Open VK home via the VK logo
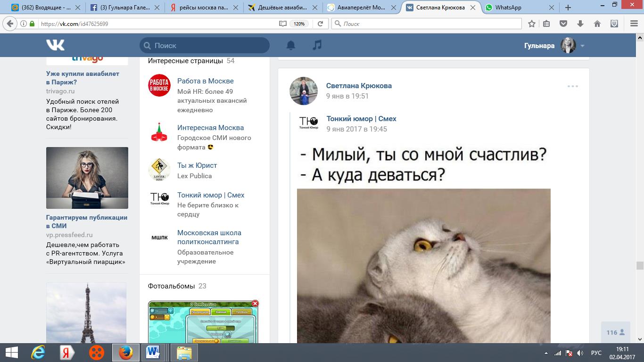644x362 pixels. [x=56, y=45]
